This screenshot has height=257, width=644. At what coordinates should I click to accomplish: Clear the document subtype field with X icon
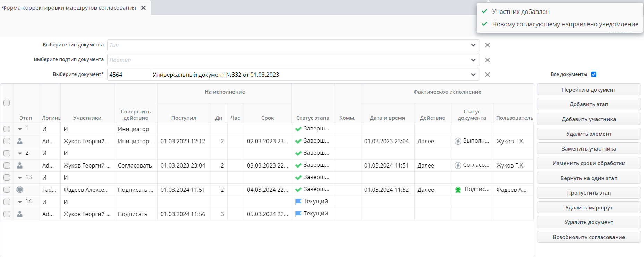click(487, 60)
